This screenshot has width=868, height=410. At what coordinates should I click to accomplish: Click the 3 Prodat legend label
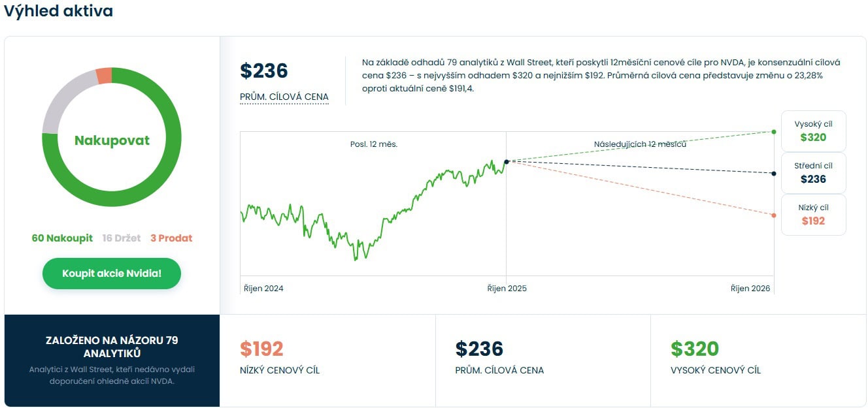tap(171, 238)
